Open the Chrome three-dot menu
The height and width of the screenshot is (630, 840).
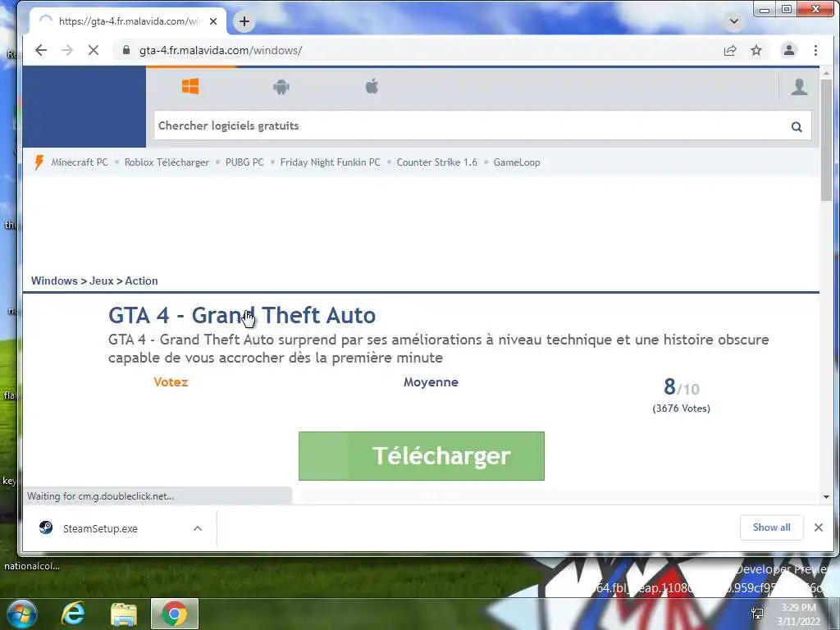[x=815, y=50]
